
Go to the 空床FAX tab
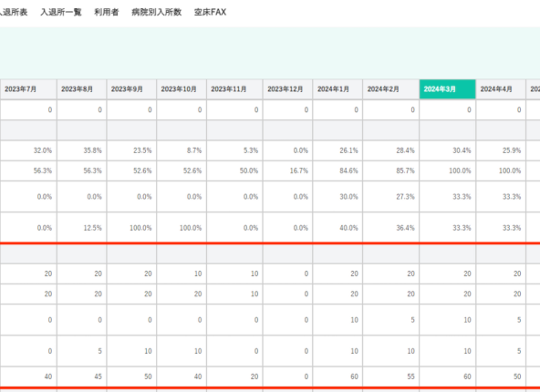tap(210, 12)
